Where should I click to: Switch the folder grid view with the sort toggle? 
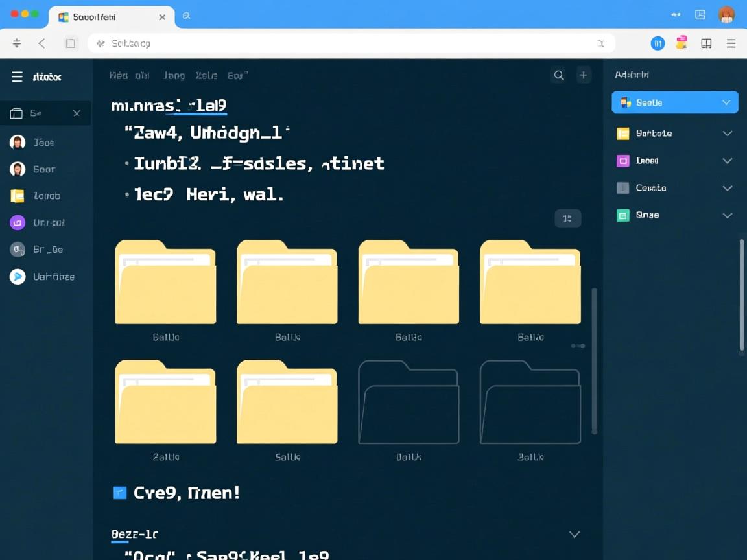pyautogui.click(x=568, y=219)
